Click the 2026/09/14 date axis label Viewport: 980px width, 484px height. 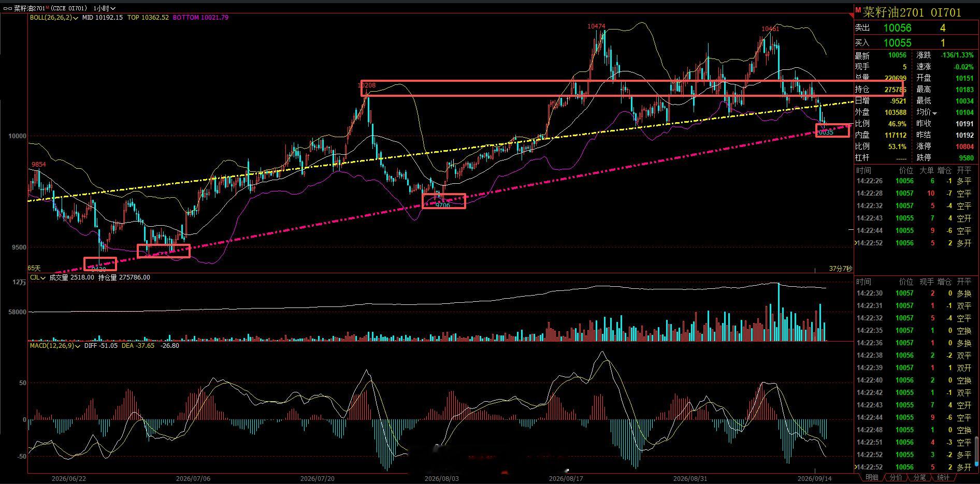coord(815,479)
